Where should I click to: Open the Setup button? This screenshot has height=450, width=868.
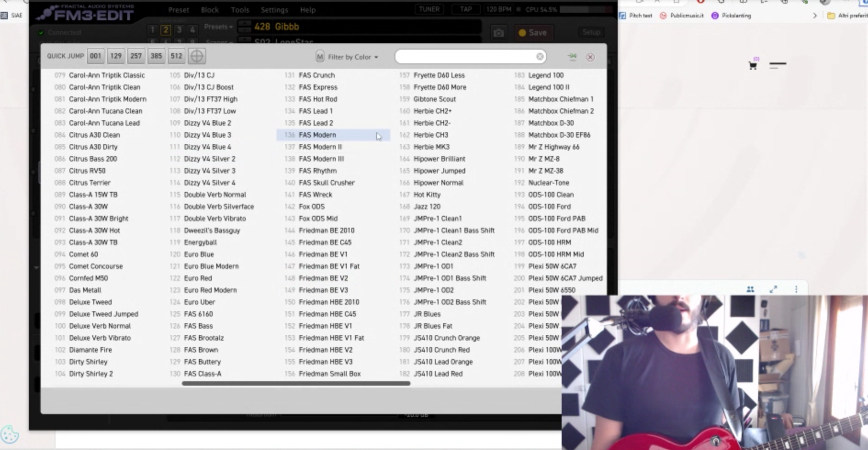591,32
